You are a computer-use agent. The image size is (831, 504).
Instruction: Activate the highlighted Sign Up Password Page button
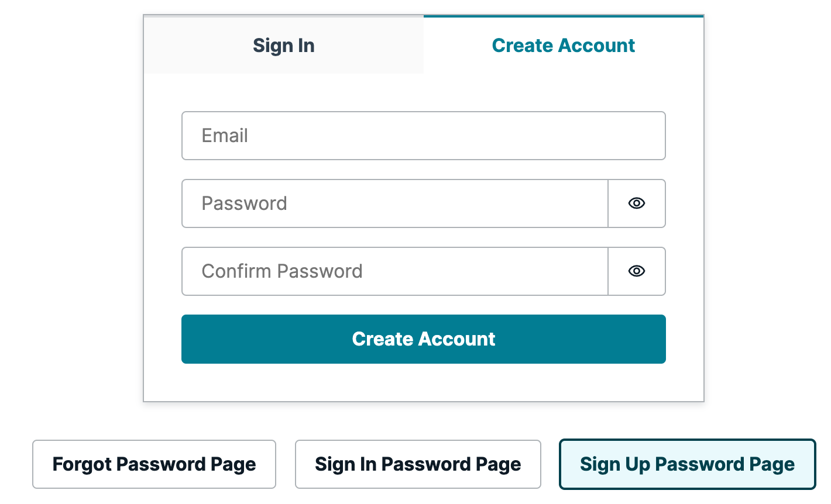click(687, 464)
